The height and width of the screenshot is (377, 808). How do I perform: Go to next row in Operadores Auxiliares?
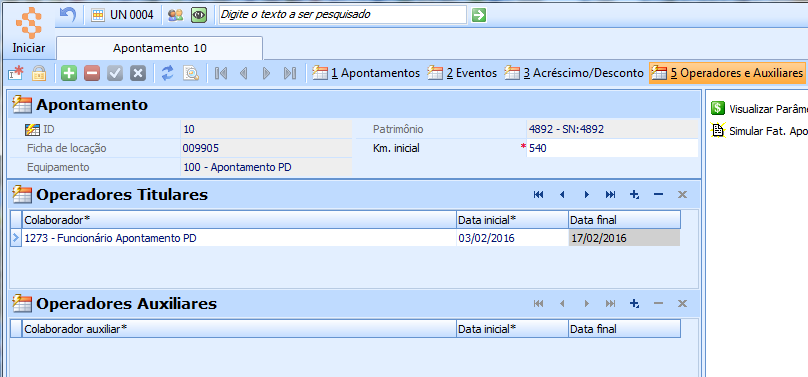586,303
